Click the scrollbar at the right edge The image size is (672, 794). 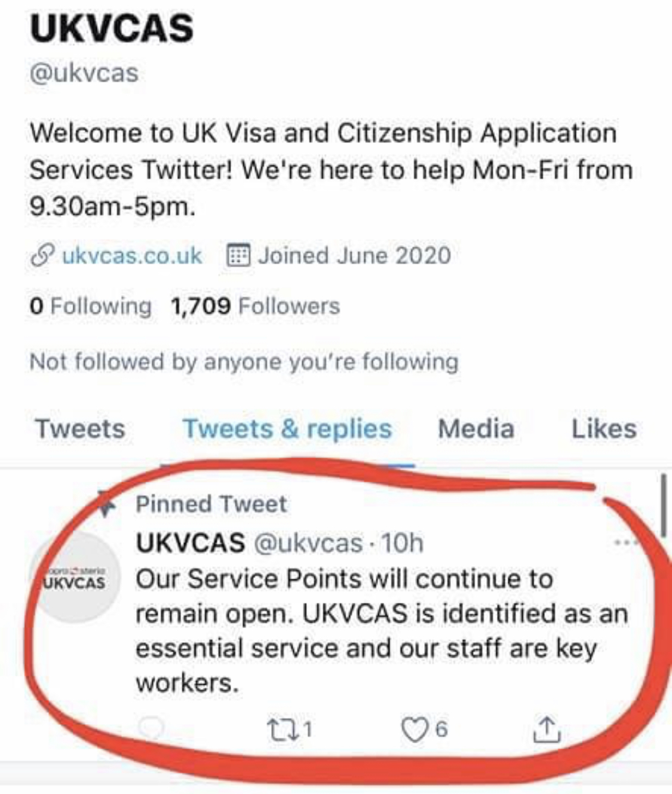pos(663,505)
